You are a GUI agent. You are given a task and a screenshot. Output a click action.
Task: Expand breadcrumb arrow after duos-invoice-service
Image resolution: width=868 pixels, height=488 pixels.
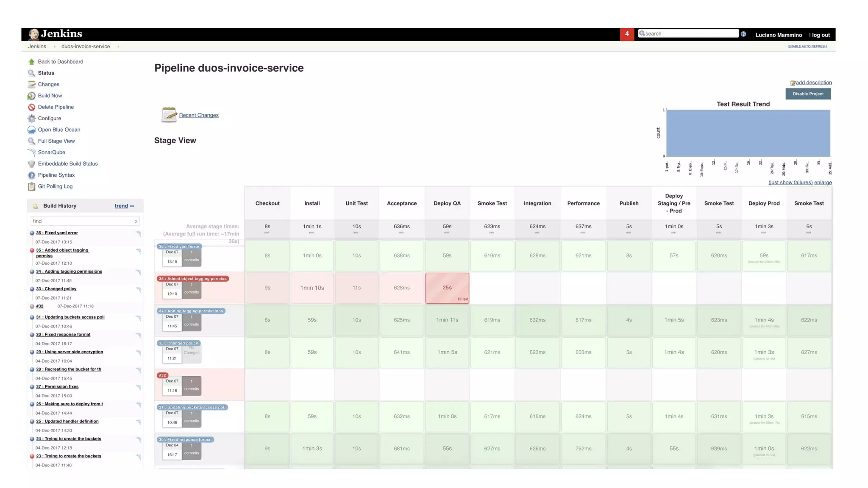coord(118,47)
